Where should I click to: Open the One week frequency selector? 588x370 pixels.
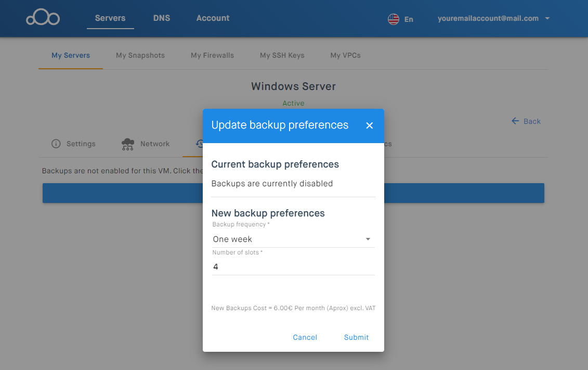(286, 239)
